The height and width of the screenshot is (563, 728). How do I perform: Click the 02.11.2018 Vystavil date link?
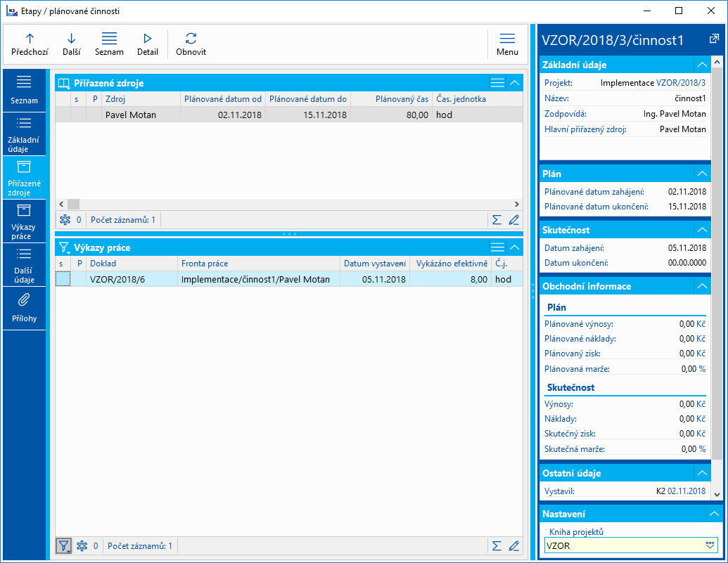point(687,491)
